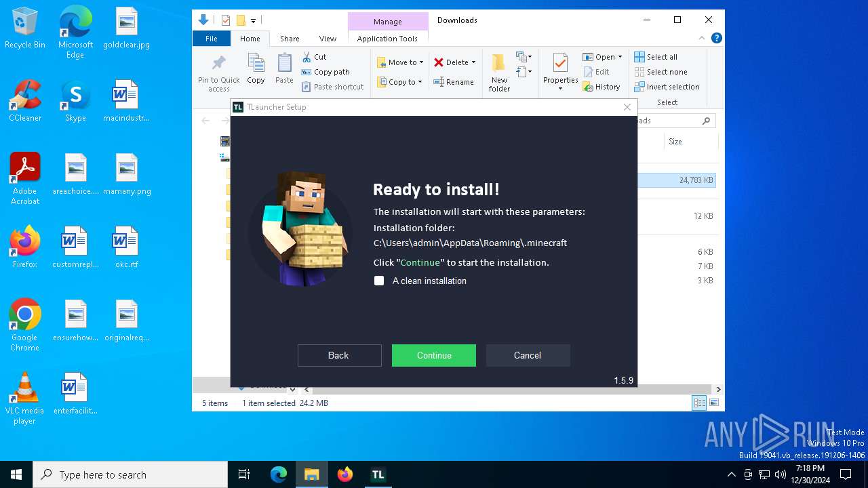
Task: Click Select none in ribbon
Action: (660, 72)
